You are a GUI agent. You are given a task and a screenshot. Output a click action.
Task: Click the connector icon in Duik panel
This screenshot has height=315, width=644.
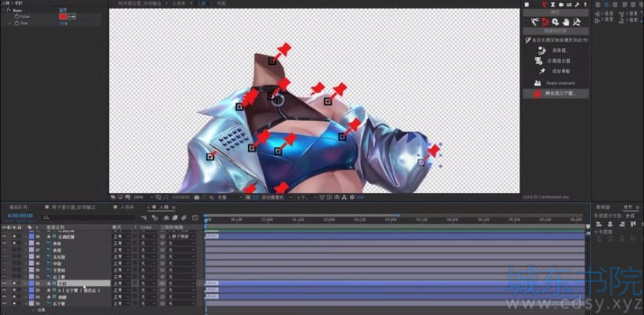542,50
